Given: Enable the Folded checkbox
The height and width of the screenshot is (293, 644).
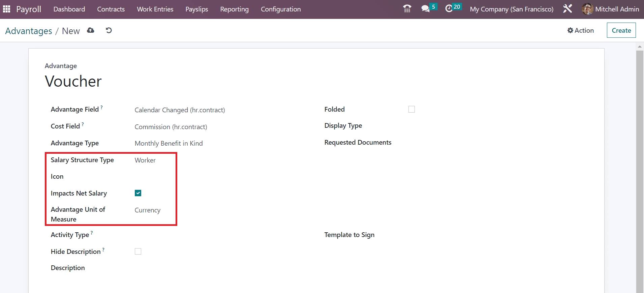Looking at the screenshot, I should 411,109.
